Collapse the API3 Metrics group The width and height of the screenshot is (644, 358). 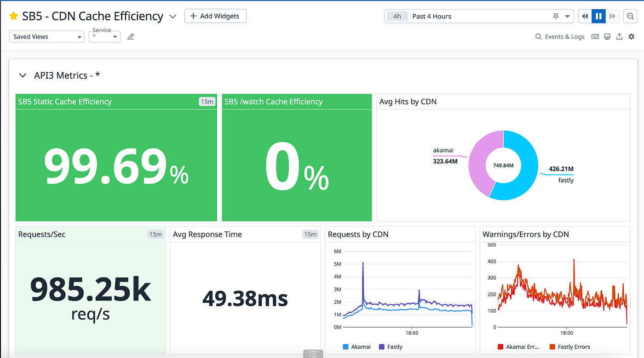23,75
